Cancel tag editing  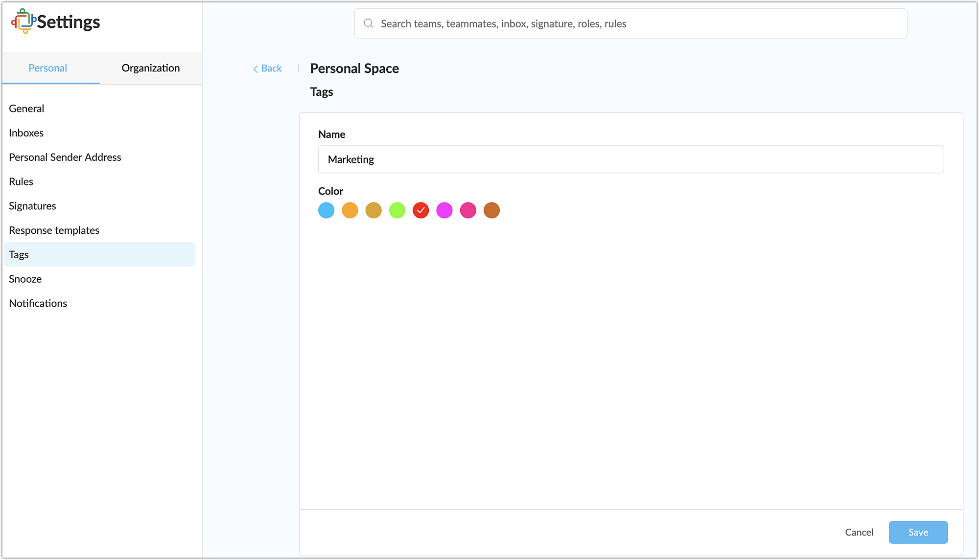click(859, 532)
